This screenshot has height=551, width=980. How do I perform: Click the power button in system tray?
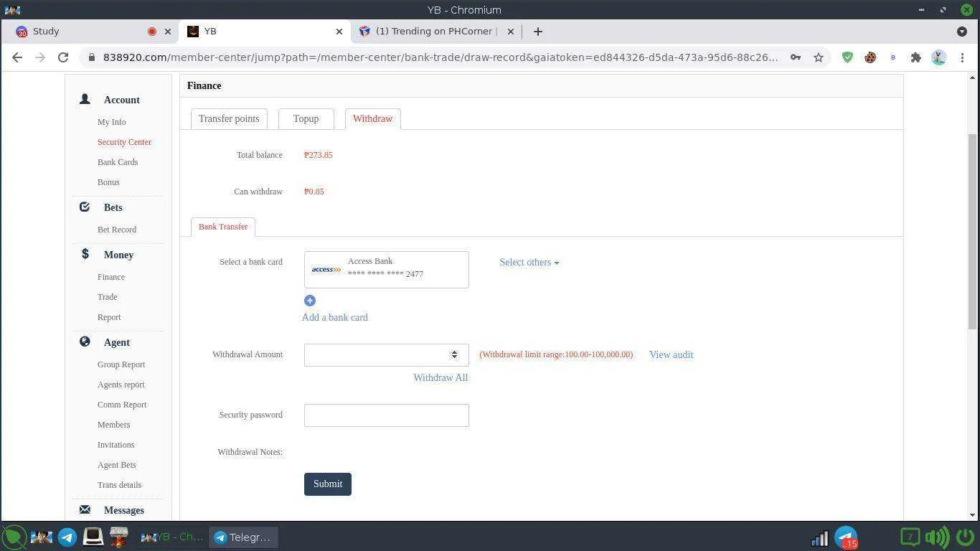[965, 537]
